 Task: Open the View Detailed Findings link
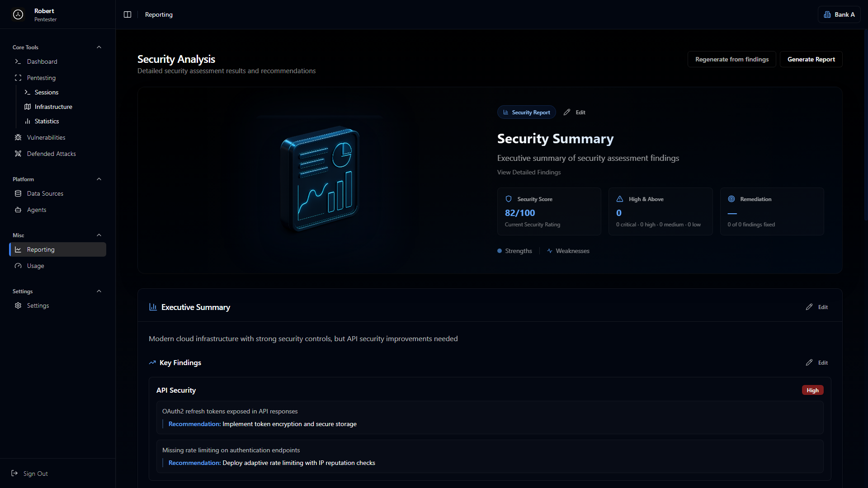click(x=529, y=172)
